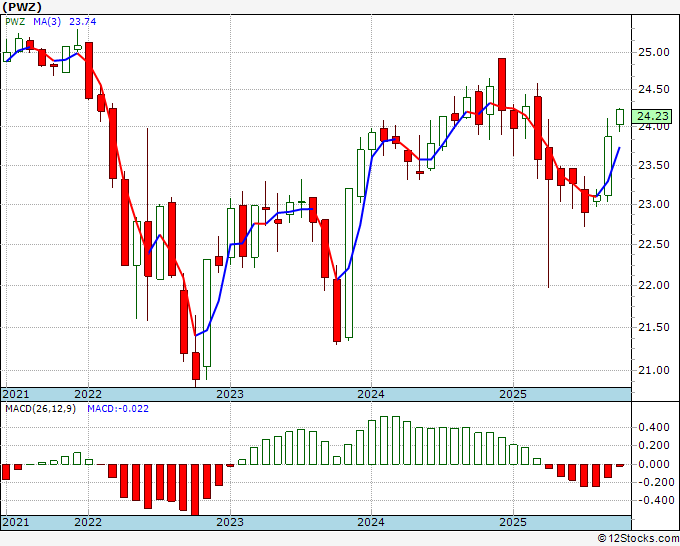Click 2025 on the MACD timeline

point(513,522)
